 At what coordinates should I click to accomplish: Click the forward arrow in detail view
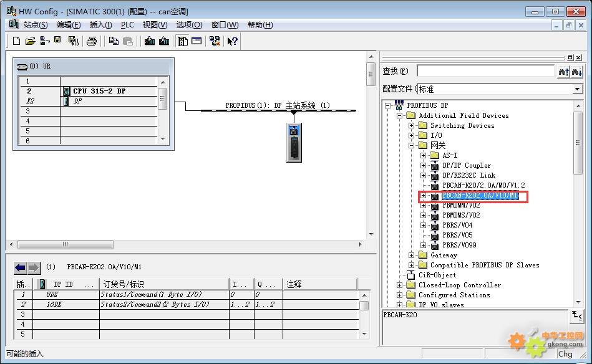34,268
